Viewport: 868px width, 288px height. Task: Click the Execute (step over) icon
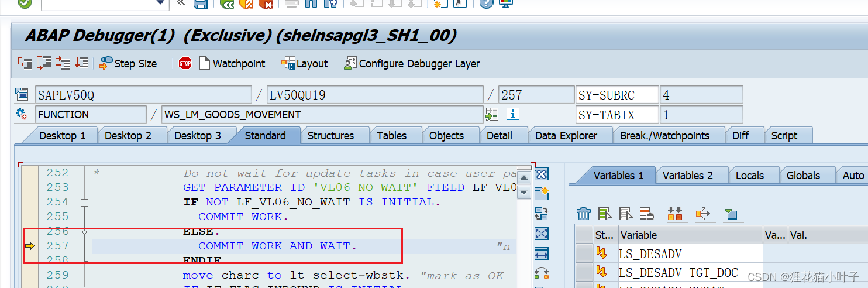pyautogui.click(x=44, y=63)
